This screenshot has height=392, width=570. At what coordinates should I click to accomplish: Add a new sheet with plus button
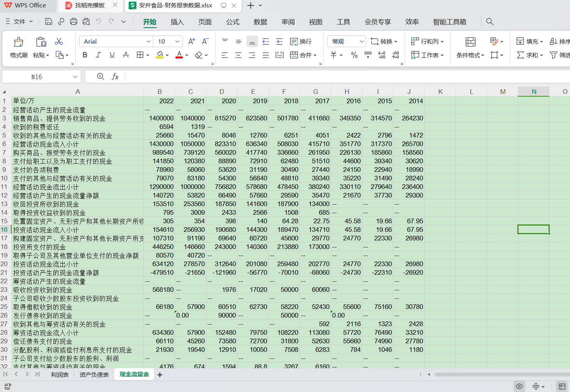[160, 375]
